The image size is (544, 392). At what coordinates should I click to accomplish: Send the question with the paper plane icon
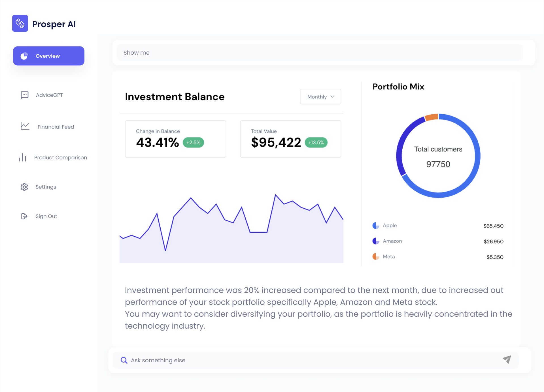507,359
